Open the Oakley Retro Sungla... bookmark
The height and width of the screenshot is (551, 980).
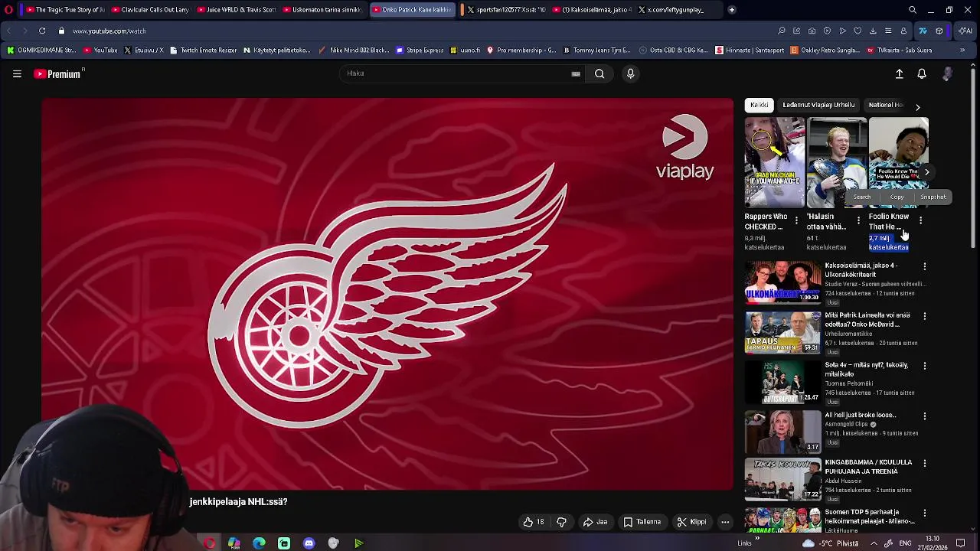pyautogui.click(x=825, y=51)
